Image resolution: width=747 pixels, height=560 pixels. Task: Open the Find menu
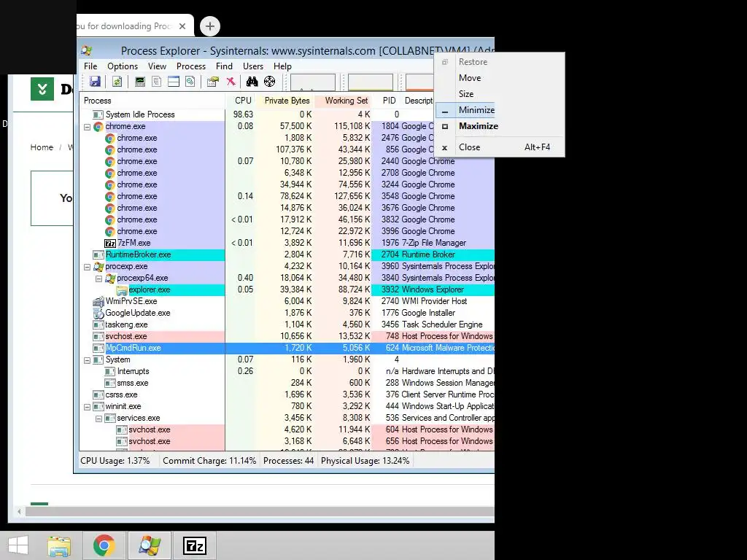pos(224,66)
